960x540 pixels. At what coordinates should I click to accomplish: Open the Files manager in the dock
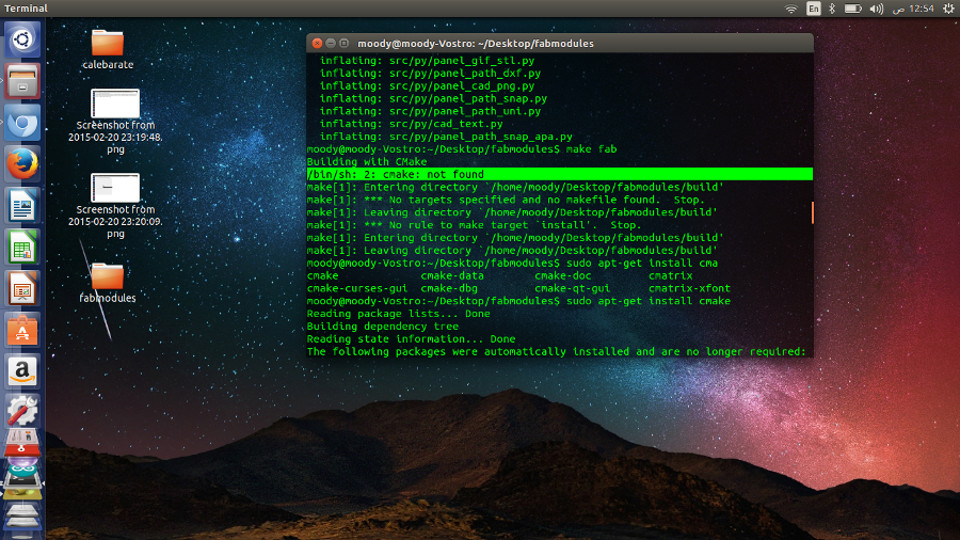[22, 81]
